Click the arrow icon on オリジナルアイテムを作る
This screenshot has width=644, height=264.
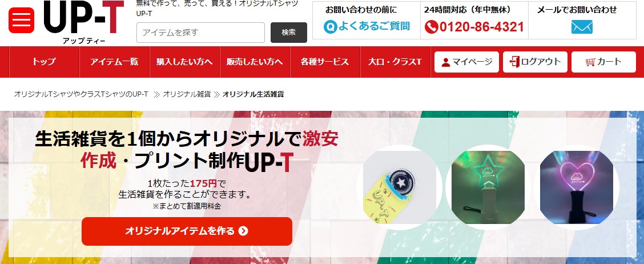(x=243, y=231)
